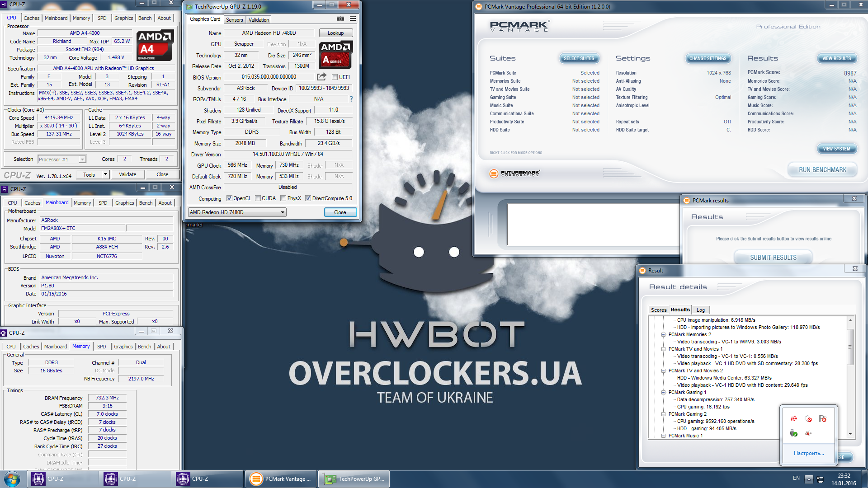The image size is (868, 488).
Task: Click the Result details scrollbar thumb
Action: (x=850, y=347)
